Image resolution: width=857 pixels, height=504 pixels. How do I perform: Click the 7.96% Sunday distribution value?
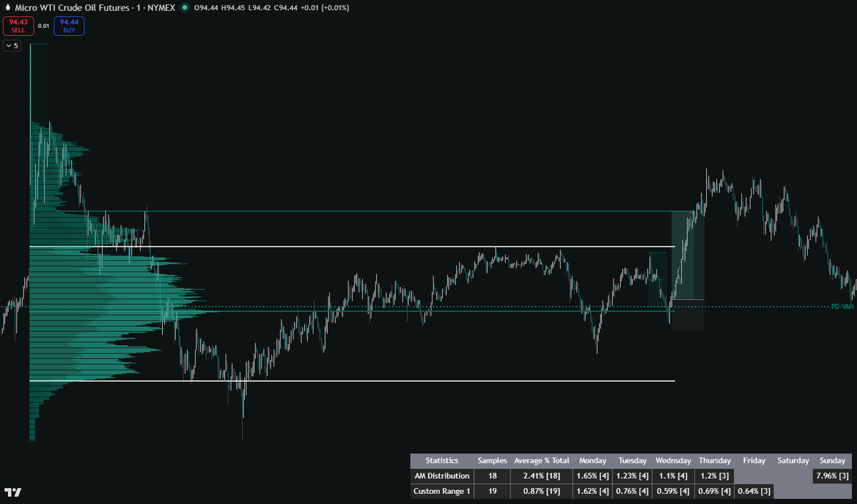[x=832, y=475]
